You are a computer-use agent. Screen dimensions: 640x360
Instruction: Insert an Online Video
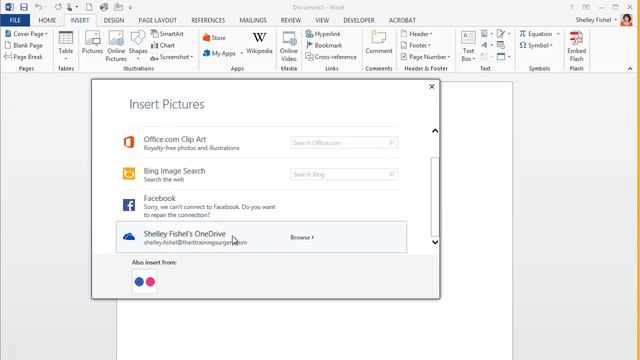pos(289,46)
